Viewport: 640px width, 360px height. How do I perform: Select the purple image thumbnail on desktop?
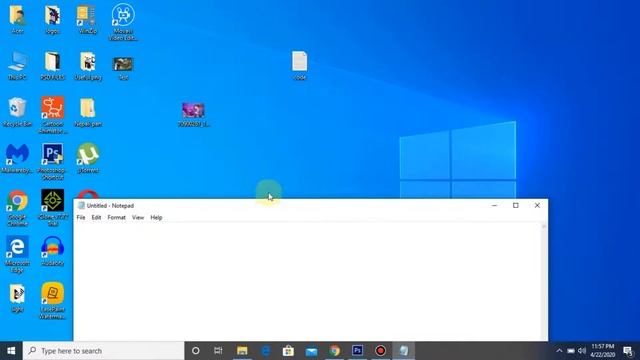(193, 115)
